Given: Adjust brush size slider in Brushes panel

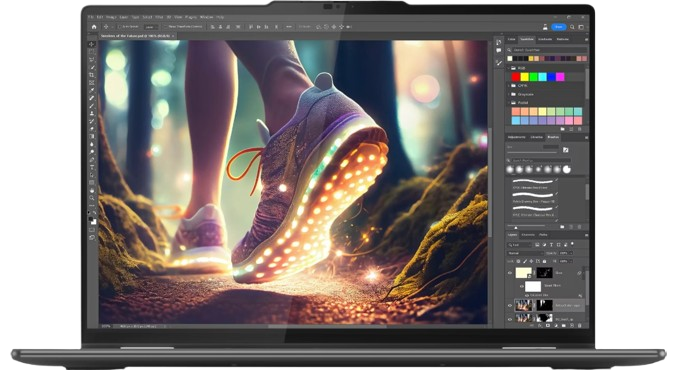Looking at the screenshot, I should (533, 152).
